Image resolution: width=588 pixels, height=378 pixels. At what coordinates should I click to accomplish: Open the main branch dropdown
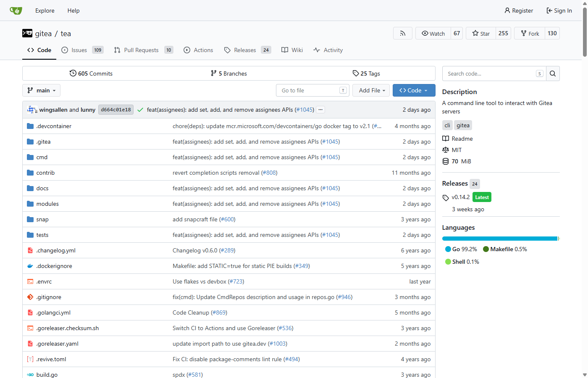click(41, 90)
